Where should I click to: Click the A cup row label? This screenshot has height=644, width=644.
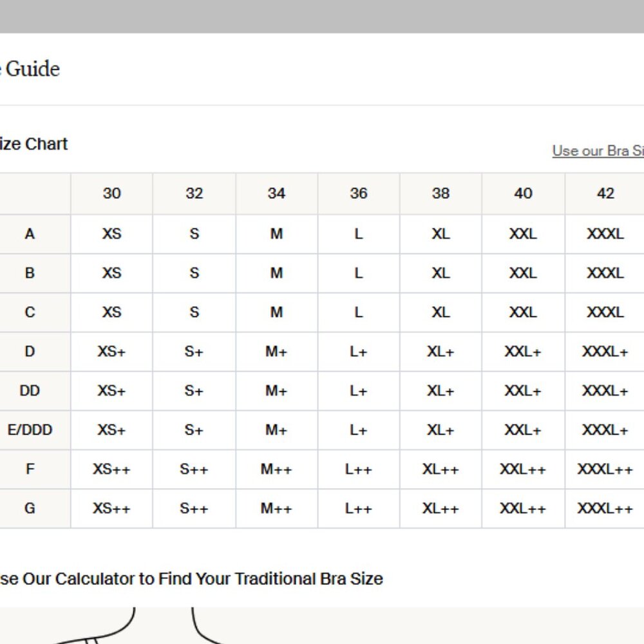[x=30, y=234]
